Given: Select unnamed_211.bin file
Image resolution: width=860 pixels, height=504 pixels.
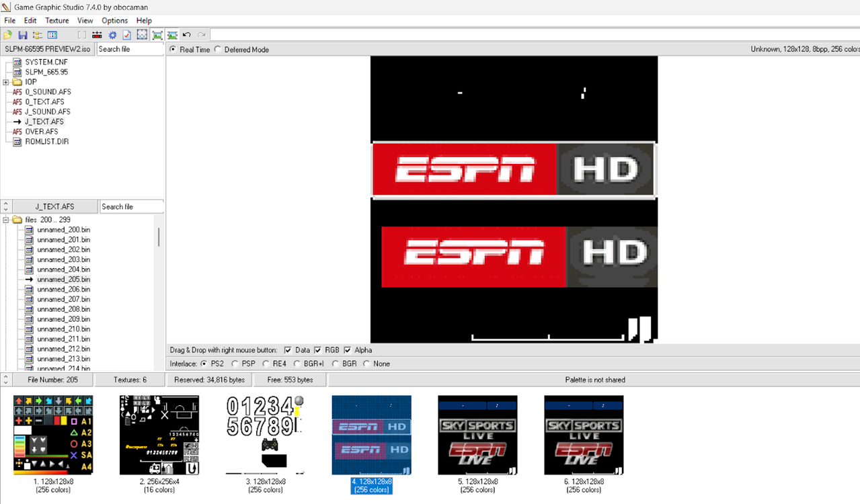Looking at the screenshot, I should click(63, 339).
